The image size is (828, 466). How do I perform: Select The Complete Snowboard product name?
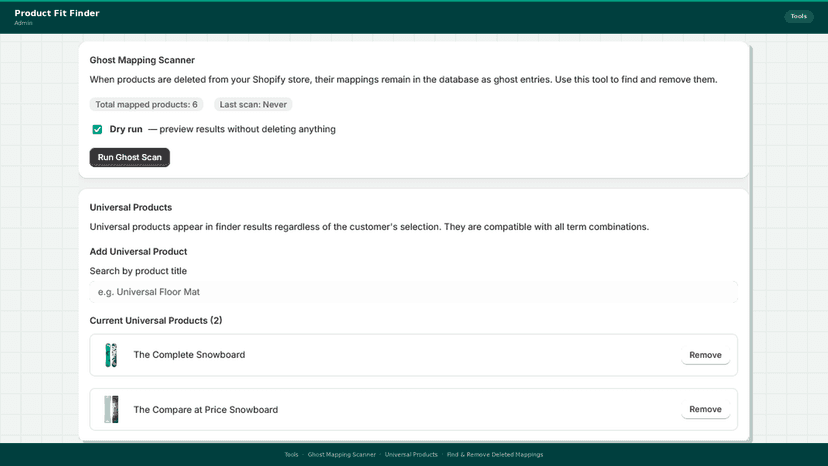pyautogui.click(x=189, y=355)
